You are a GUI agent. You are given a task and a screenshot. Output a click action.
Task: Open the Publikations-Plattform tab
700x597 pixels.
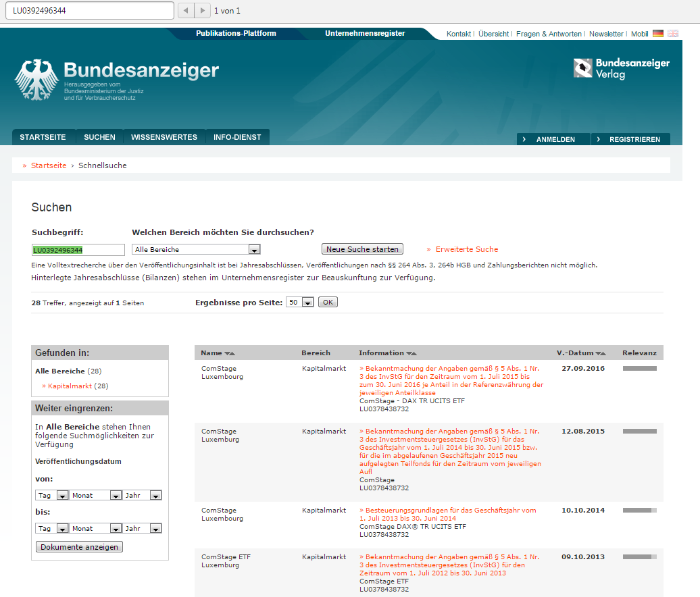click(x=236, y=34)
